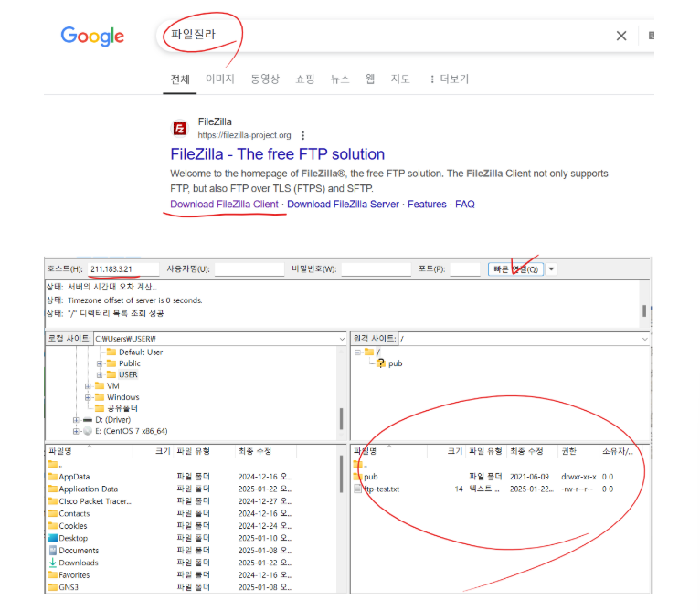Expand the D: (Driver) drive node
The image size is (700, 610).
click(x=76, y=420)
